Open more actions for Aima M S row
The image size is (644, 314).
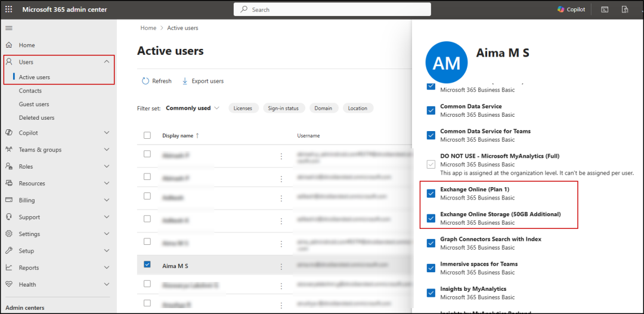click(x=281, y=266)
